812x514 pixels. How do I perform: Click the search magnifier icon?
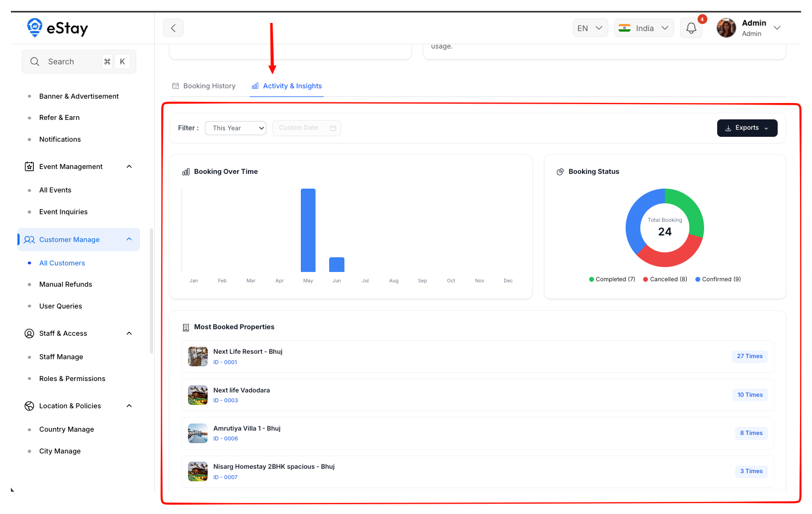35,62
